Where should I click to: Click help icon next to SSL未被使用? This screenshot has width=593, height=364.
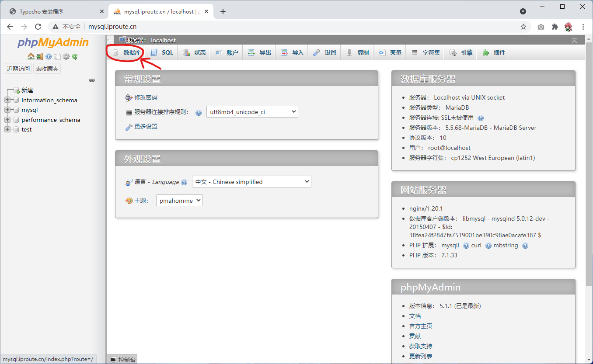tap(481, 118)
